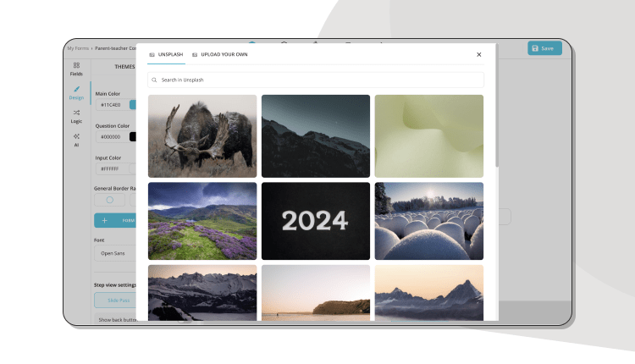The image size is (635, 364).
Task: Close the image picker dialog
Action: click(478, 54)
